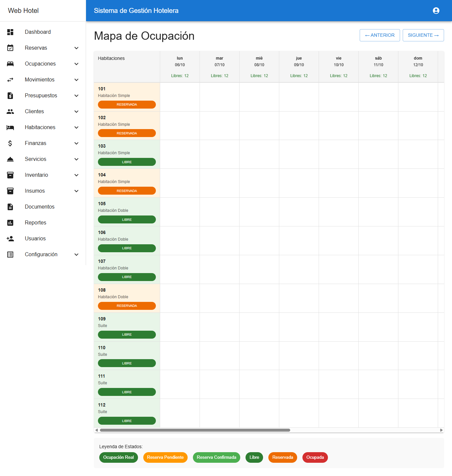This screenshot has height=476, width=452.
Task: Click the Presupuestos invoice icon
Action: pyautogui.click(x=10, y=96)
